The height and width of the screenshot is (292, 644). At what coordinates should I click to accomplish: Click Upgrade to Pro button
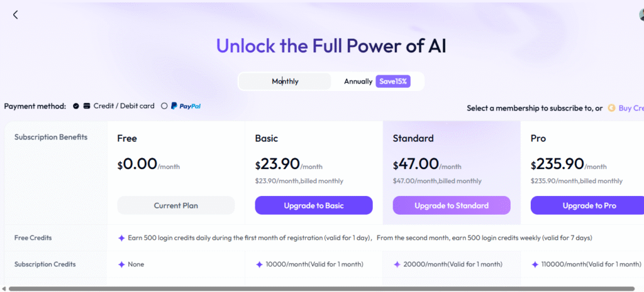(589, 205)
